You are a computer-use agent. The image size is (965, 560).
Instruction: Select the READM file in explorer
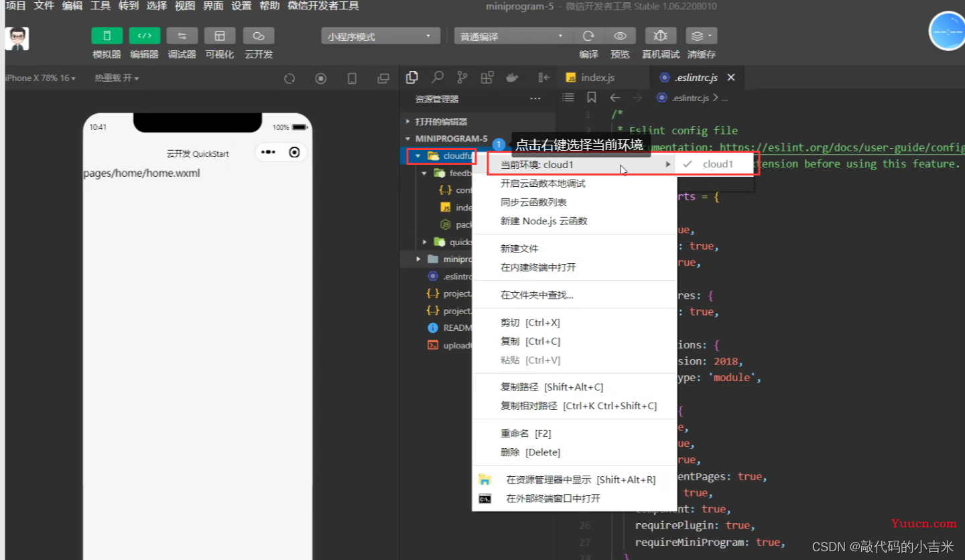pos(449,328)
